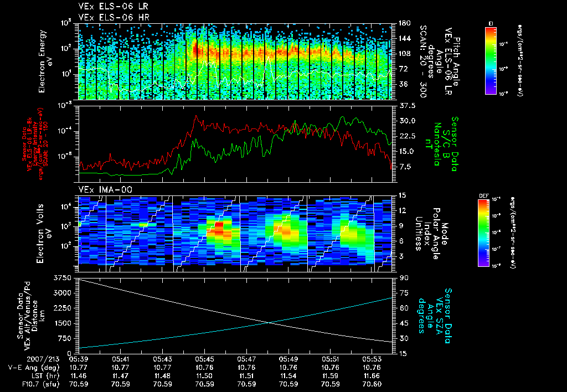Click the ELS electron energy spectrogram

point(235,61)
